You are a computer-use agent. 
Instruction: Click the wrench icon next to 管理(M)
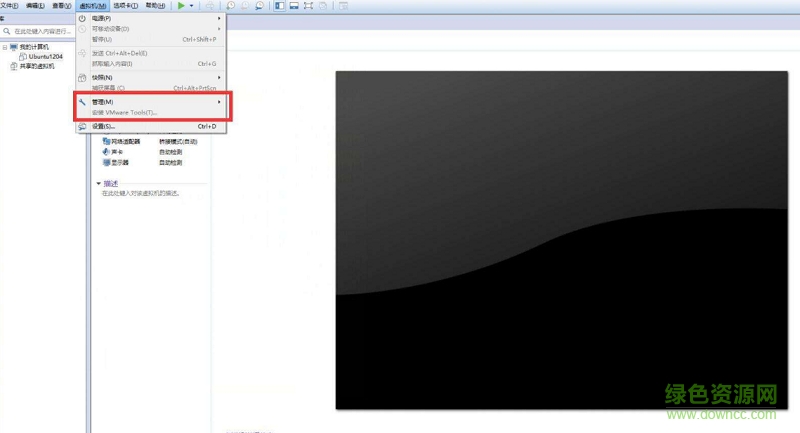[x=83, y=102]
